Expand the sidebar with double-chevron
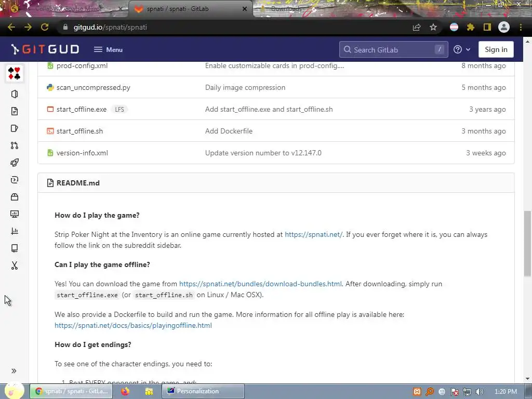 14,371
